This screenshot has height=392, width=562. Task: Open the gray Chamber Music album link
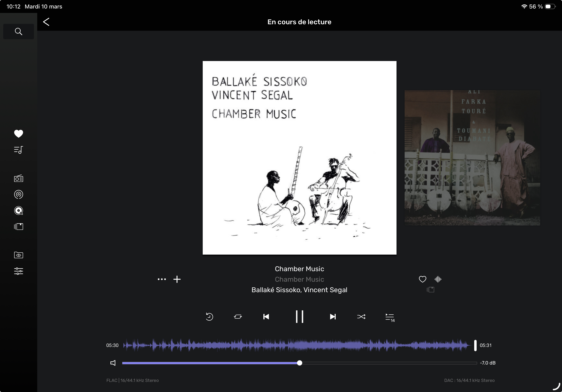299,279
